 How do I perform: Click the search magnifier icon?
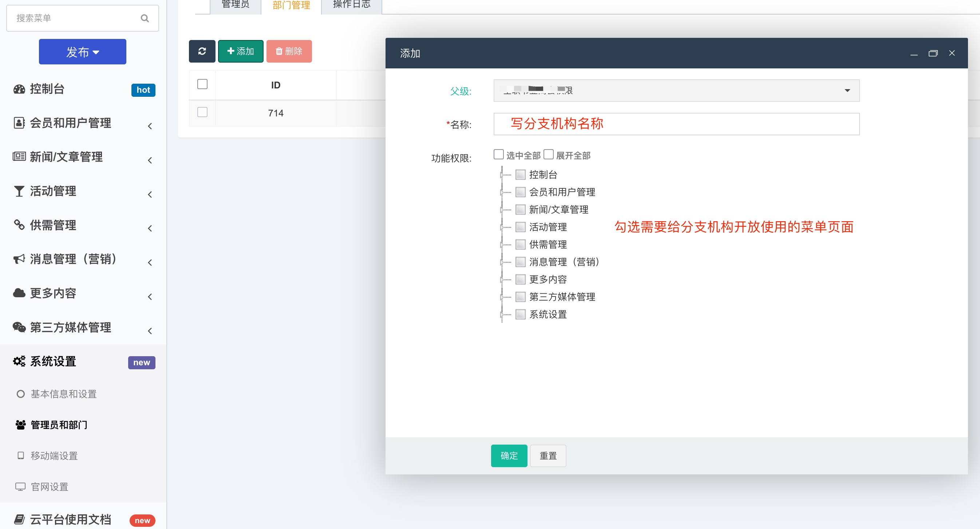point(145,18)
